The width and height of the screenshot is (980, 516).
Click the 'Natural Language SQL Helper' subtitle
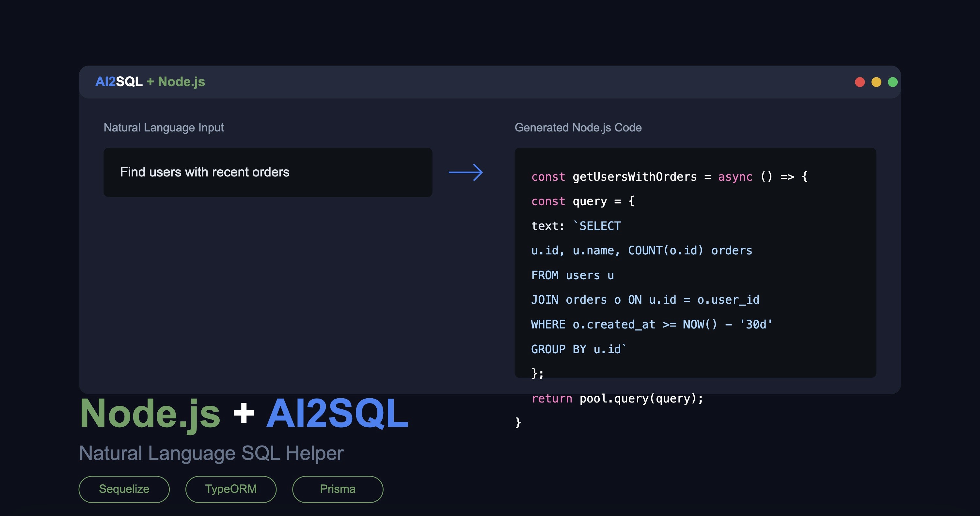pyautogui.click(x=211, y=453)
